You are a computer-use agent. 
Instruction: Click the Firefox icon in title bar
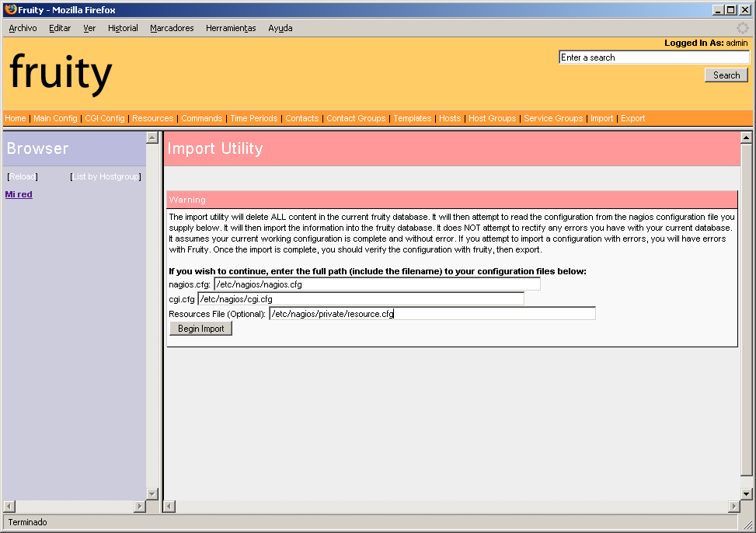click(x=11, y=9)
